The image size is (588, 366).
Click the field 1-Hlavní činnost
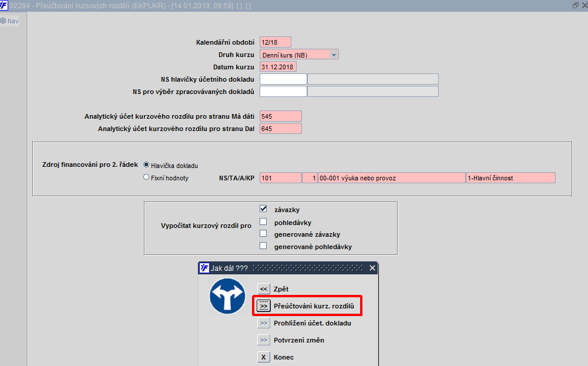[x=510, y=178]
